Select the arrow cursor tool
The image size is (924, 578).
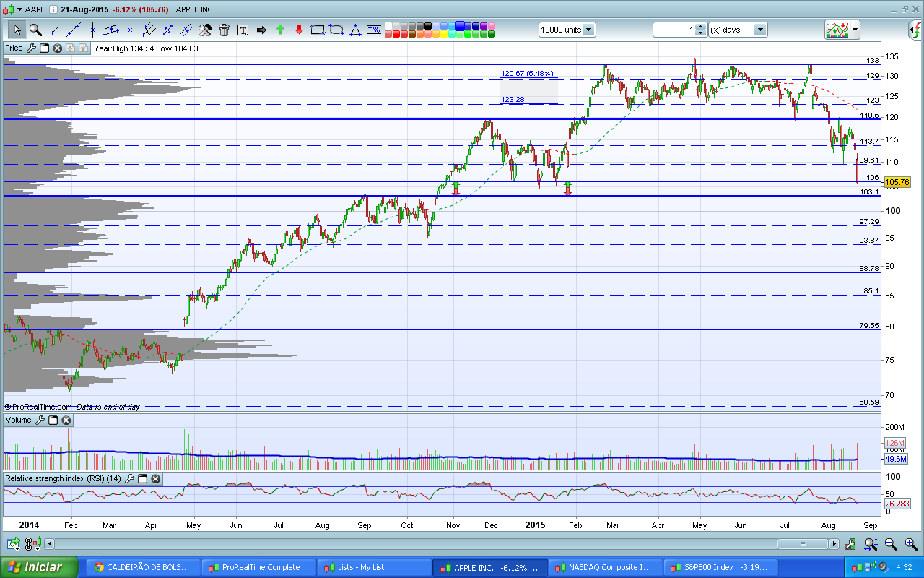(x=17, y=30)
